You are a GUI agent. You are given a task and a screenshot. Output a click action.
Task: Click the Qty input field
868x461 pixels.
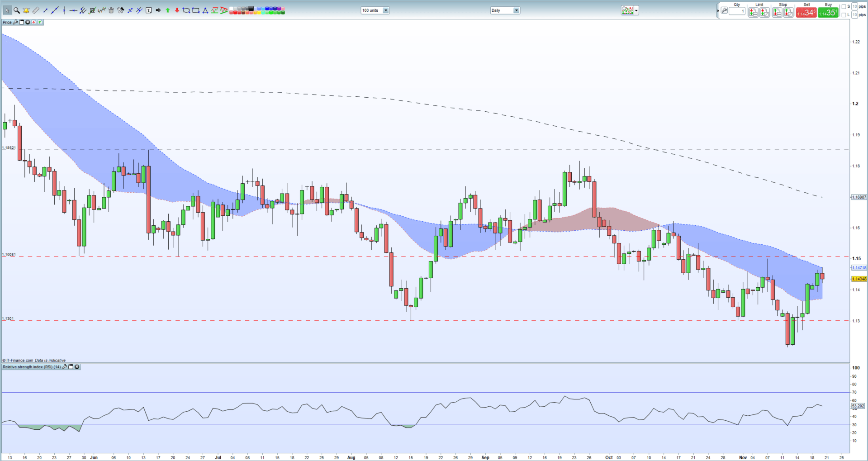(737, 11)
